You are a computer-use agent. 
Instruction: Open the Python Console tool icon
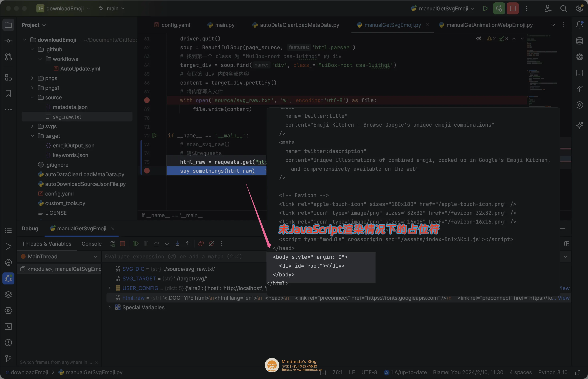[x=8, y=262]
